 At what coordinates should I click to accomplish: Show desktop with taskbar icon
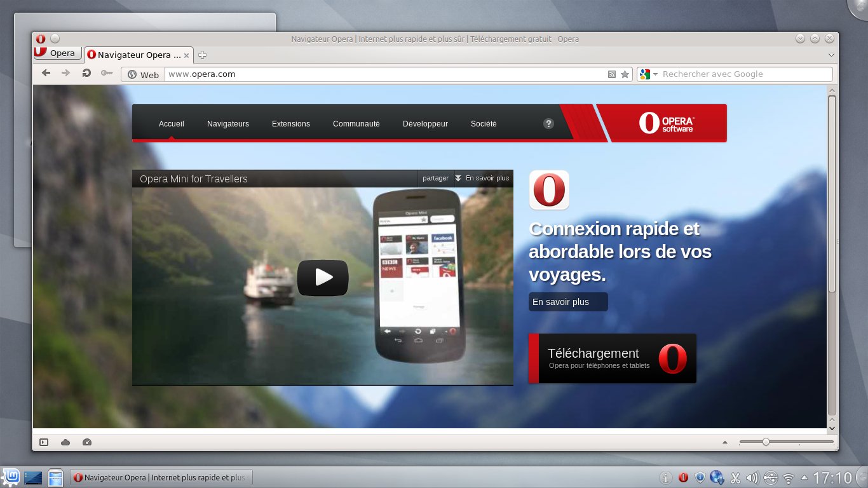[33, 477]
